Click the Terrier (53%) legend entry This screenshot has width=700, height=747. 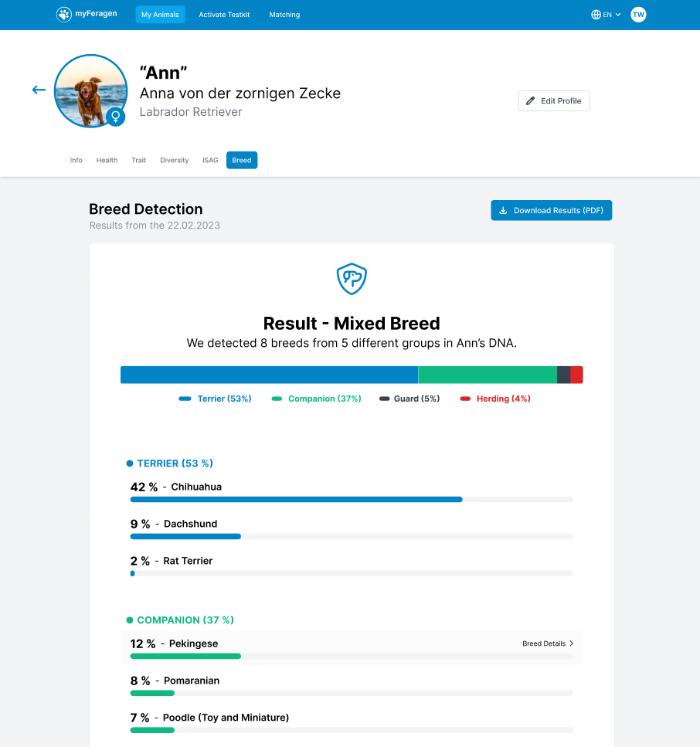click(216, 399)
